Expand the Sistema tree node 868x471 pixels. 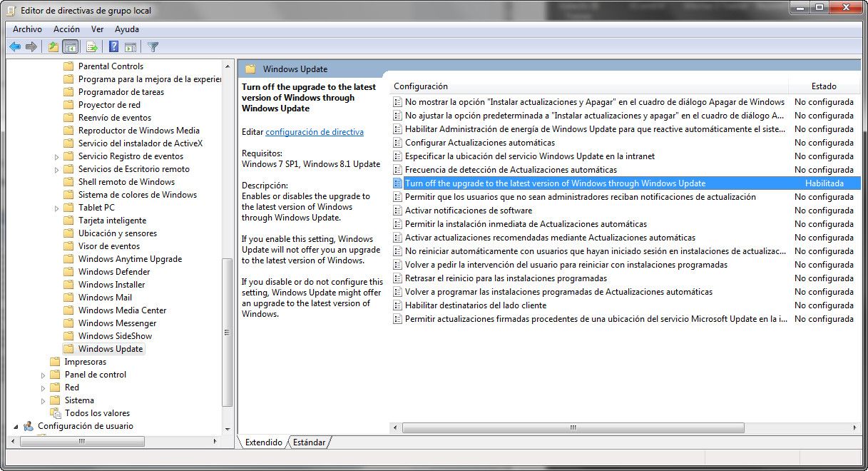pos(43,400)
